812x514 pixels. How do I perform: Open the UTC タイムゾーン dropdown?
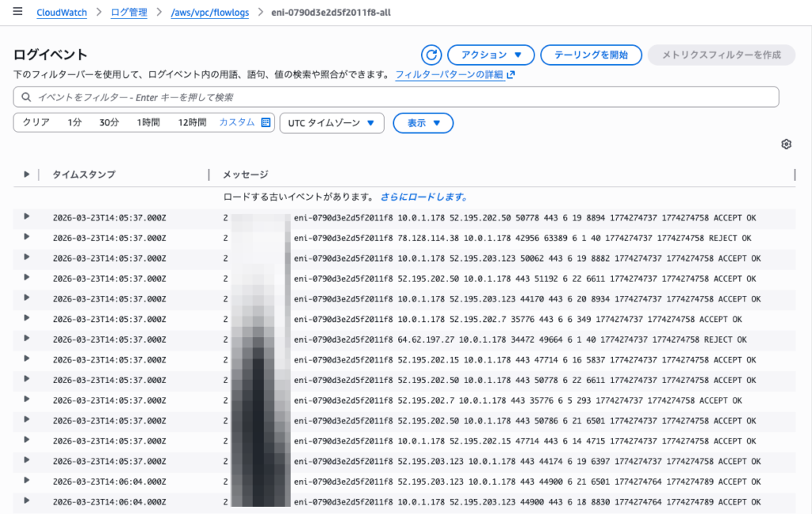coord(331,123)
